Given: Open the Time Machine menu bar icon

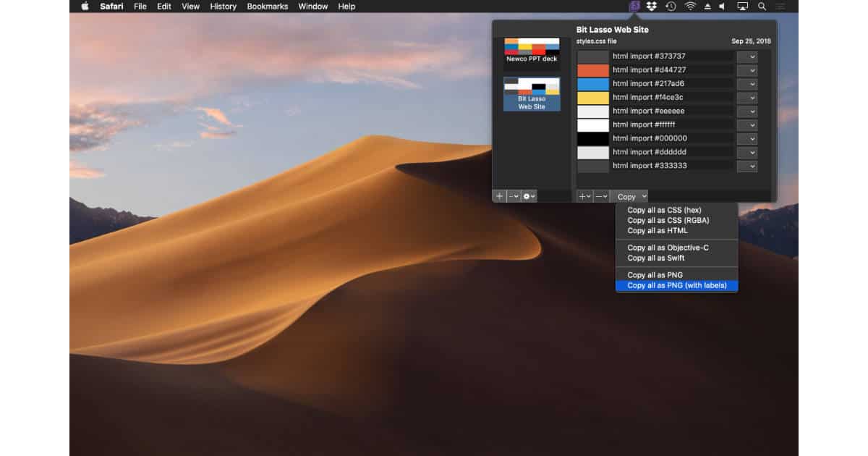Looking at the screenshot, I should click(x=671, y=7).
